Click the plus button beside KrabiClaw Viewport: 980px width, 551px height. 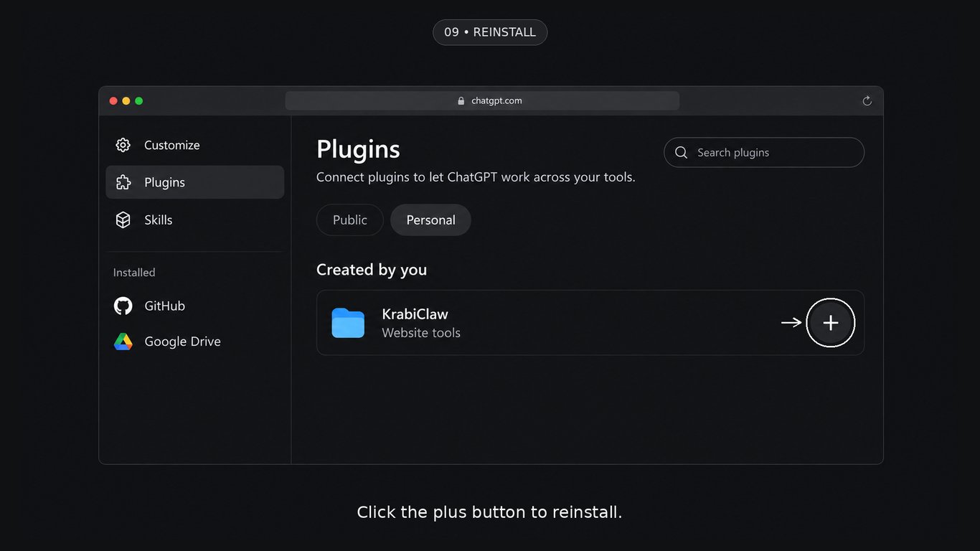pyautogui.click(x=830, y=323)
